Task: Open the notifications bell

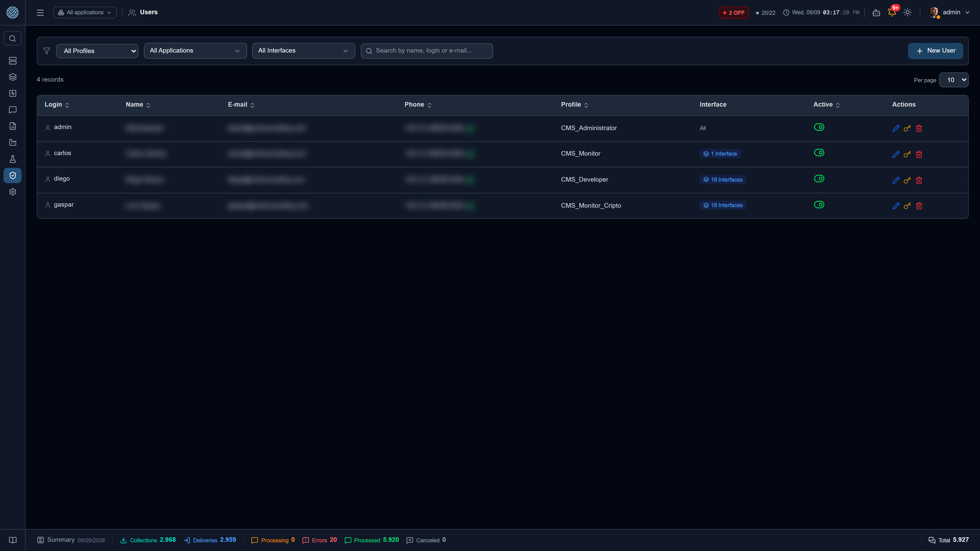Action: click(x=892, y=12)
